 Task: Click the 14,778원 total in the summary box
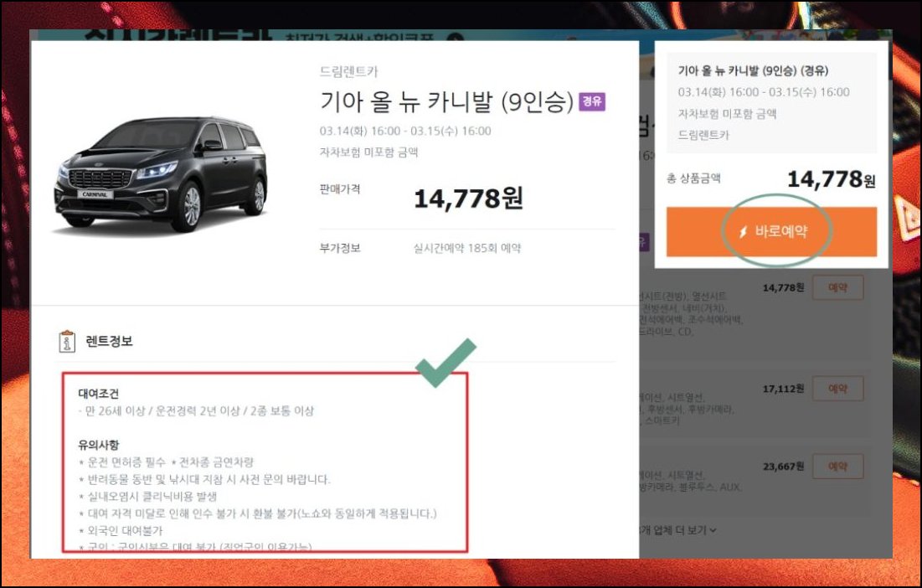coord(832,178)
